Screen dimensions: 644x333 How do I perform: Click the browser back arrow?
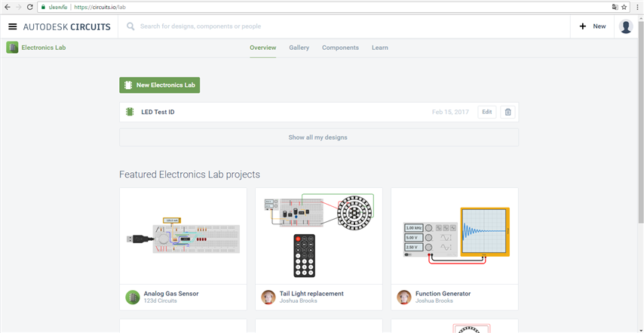(7, 7)
